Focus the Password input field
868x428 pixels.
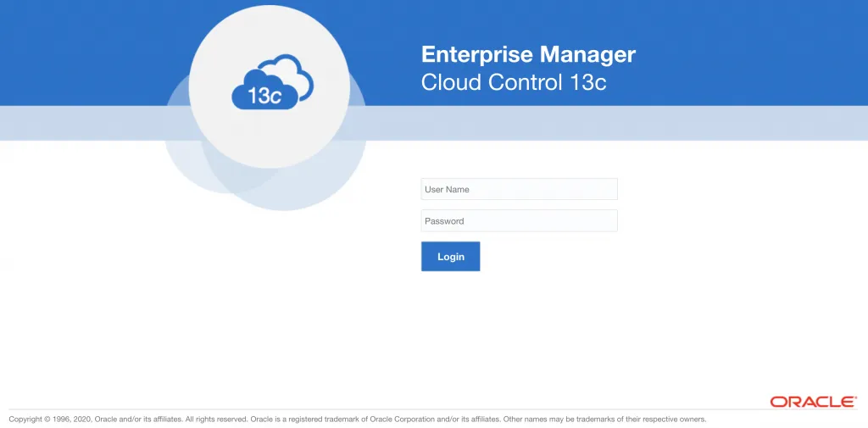[x=519, y=221]
